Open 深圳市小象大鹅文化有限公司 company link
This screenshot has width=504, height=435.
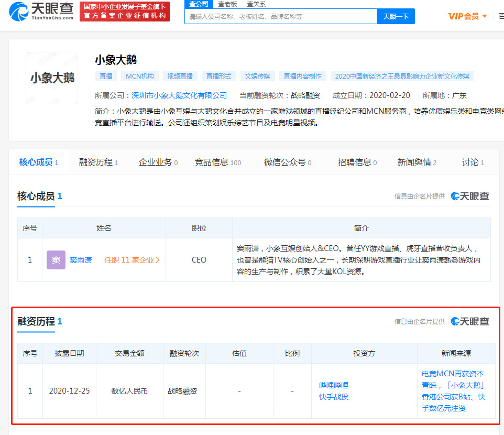click(179, 95)
